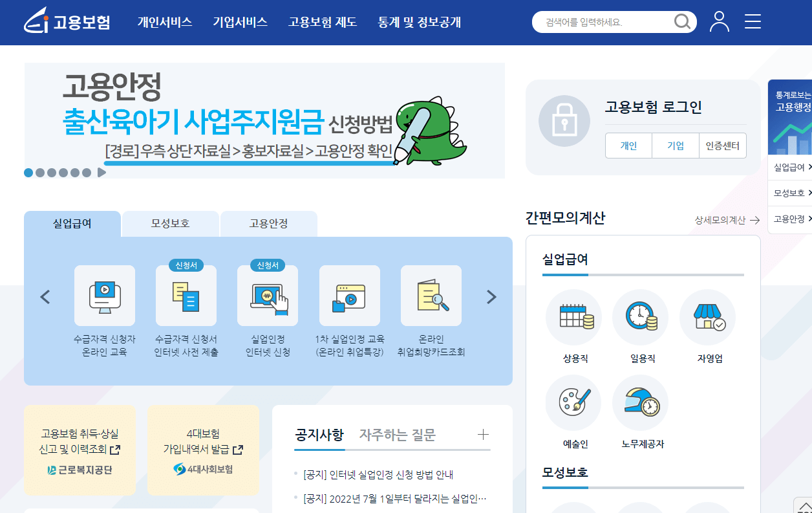
Task: Open the 일용직 simple calculation icon
Action: point(640,318)
